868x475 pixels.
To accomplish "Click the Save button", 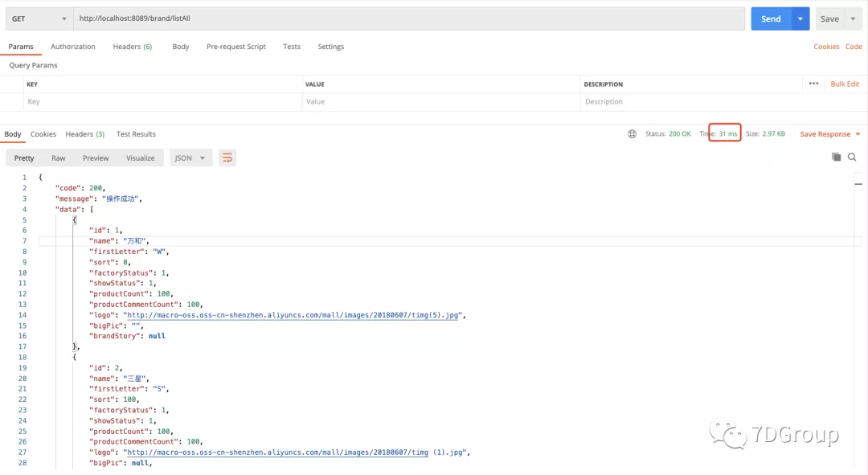I will coord(829,18).
